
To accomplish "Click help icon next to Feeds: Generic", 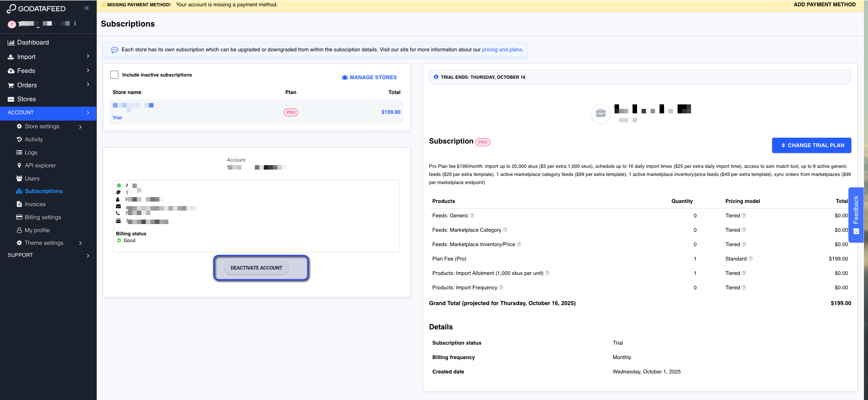I will [x=472, y=216].
